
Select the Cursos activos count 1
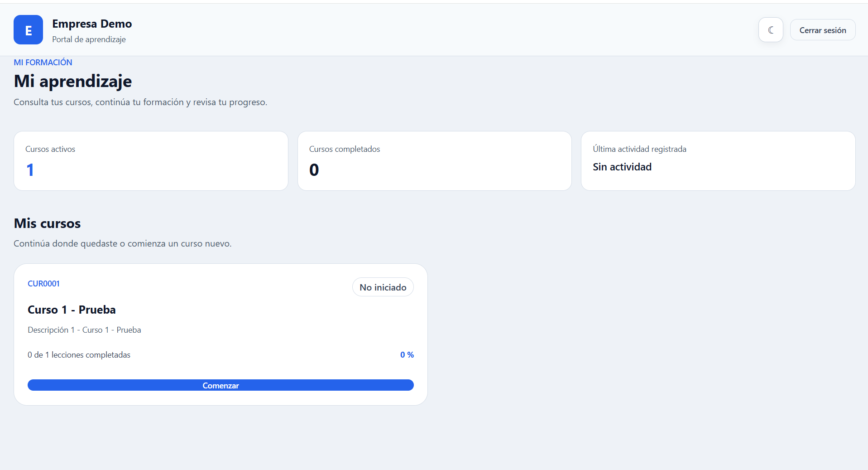(30, 170)
